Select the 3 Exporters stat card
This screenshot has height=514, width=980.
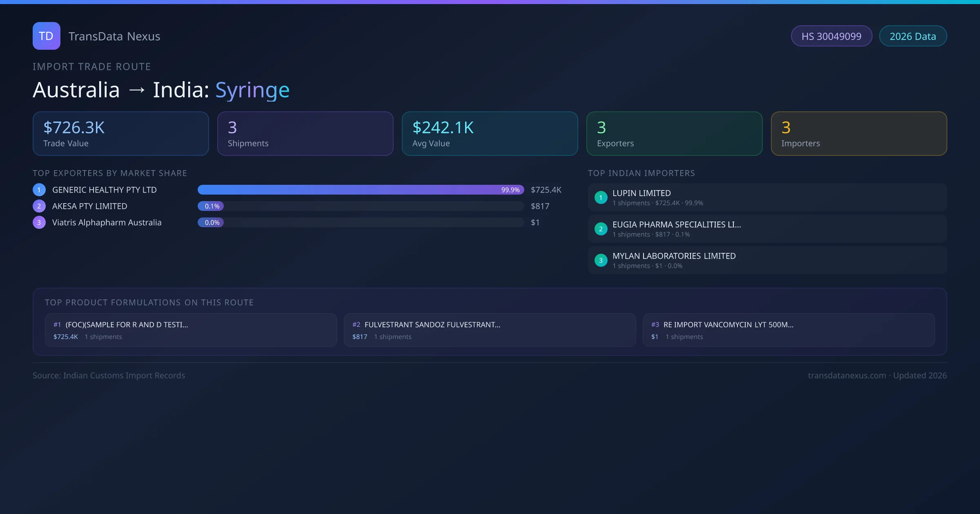(674, 133)
